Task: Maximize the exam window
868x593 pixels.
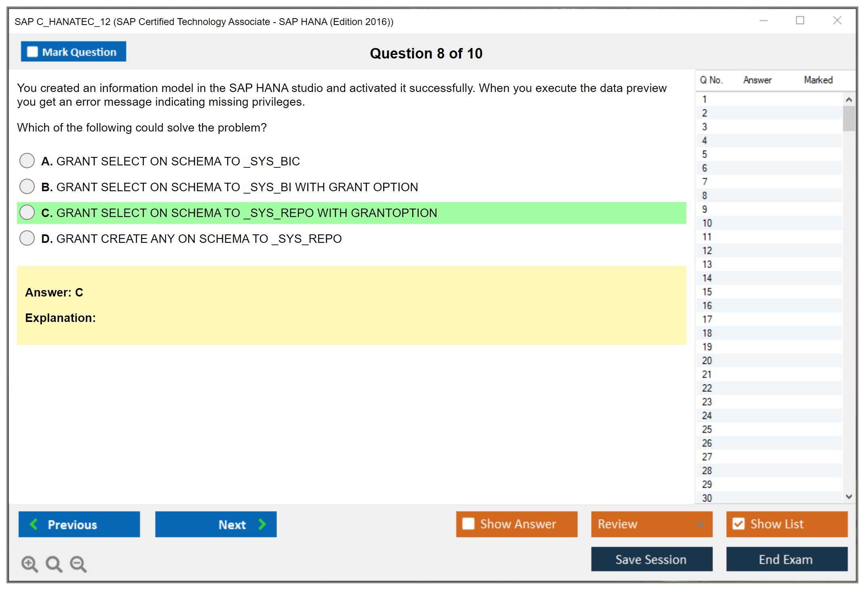Action: (800, 21)
